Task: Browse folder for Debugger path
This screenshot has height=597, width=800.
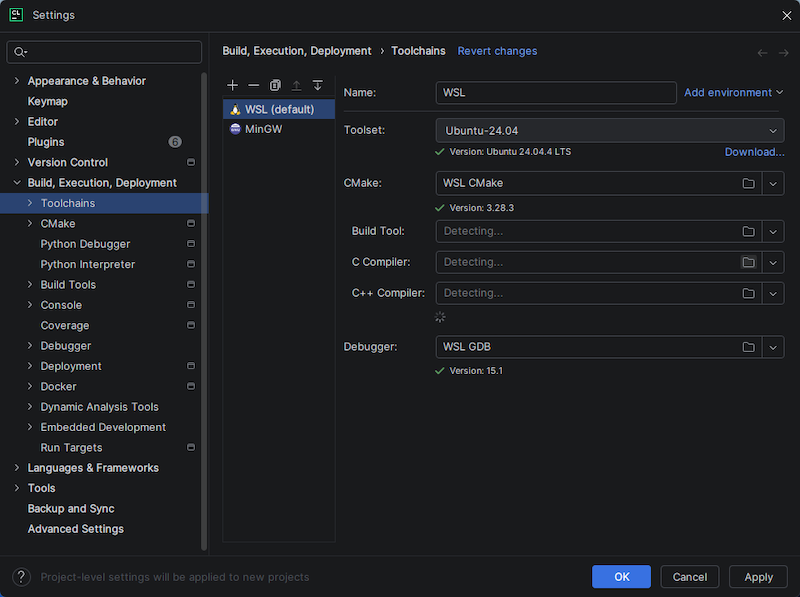Action: 748,347
